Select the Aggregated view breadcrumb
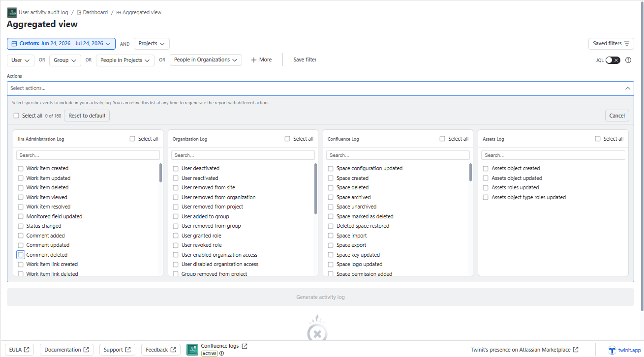This screenshot has width=644, height=357. click(142, 12)
